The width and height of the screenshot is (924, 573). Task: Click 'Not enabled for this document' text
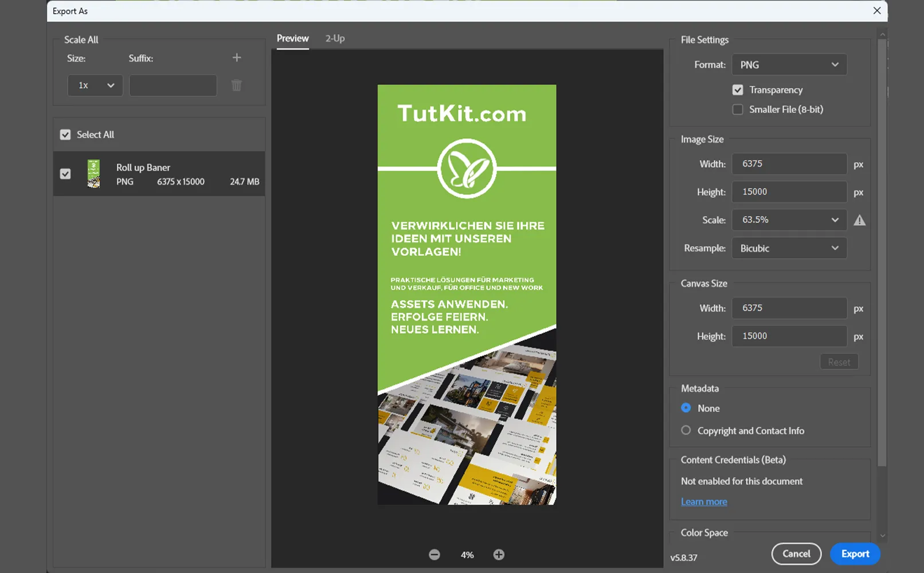point(742,481)
